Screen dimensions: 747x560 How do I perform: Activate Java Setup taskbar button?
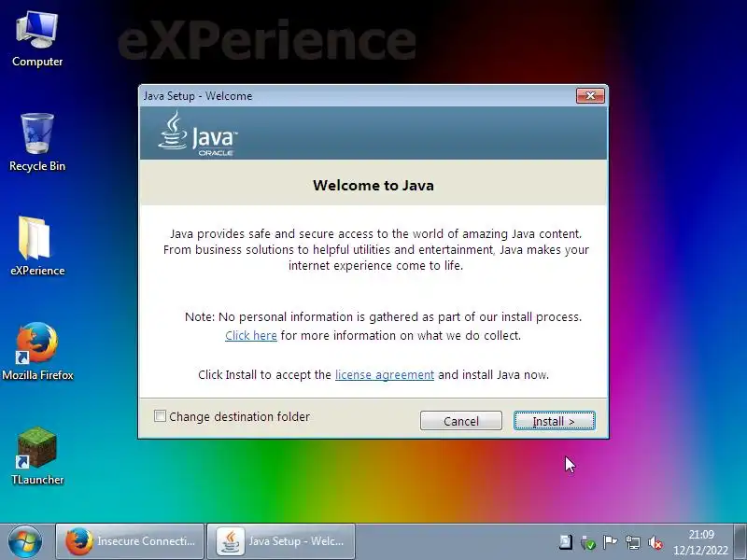coord(281,541)
